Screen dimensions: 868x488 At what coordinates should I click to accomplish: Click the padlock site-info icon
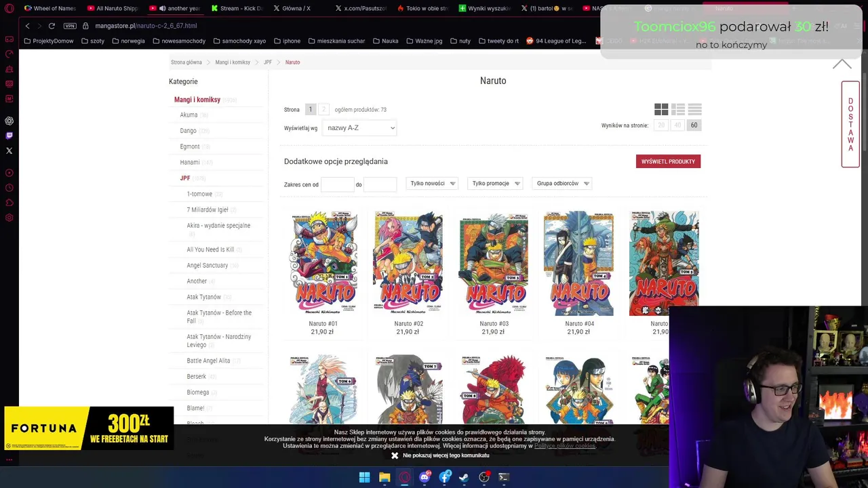pyautogui.click(x=85, y=26)
